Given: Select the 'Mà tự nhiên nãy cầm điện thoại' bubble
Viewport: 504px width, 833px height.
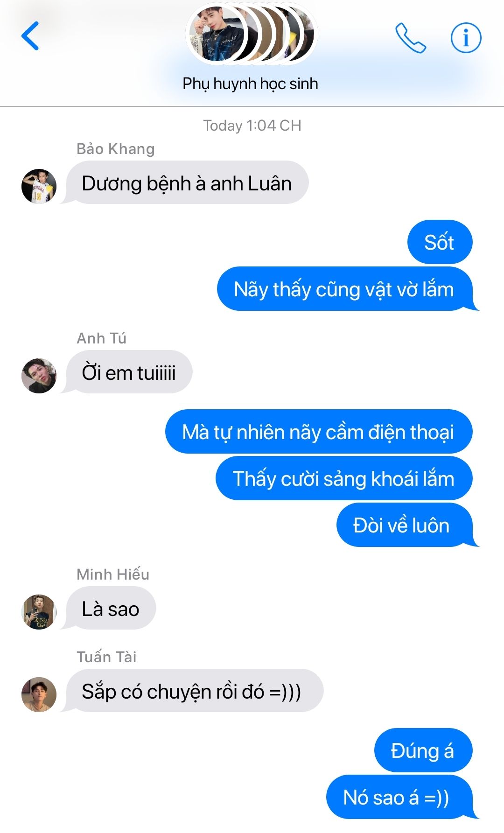Looking at the screenshot, I should (319, 431).
